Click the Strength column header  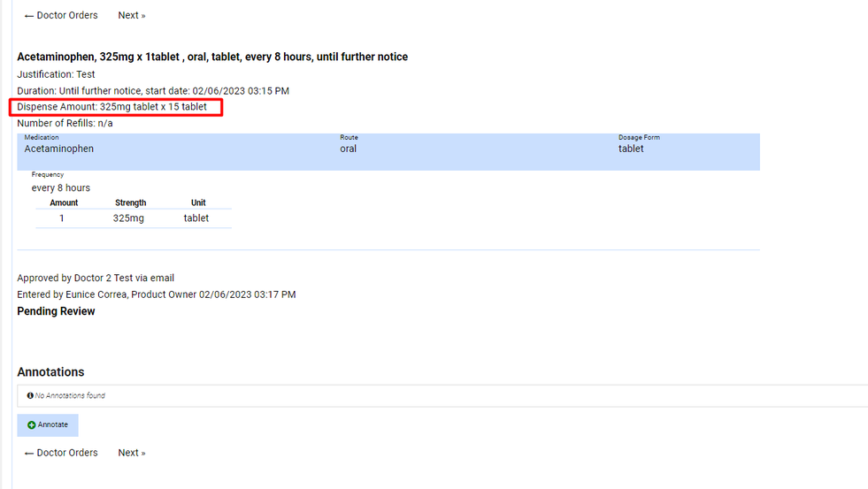[130, 202]
